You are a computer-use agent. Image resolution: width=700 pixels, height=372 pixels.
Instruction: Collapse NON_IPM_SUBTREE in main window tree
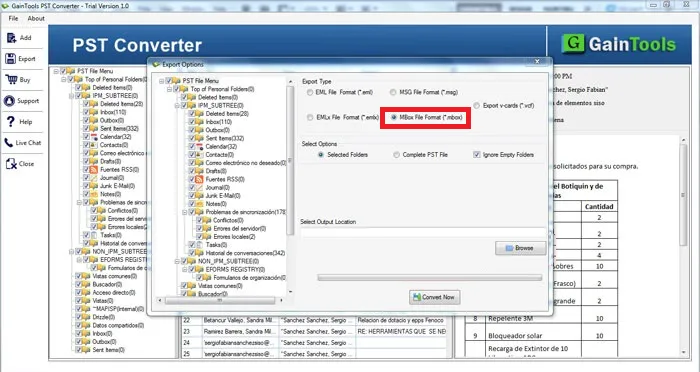tap(71, 251)
